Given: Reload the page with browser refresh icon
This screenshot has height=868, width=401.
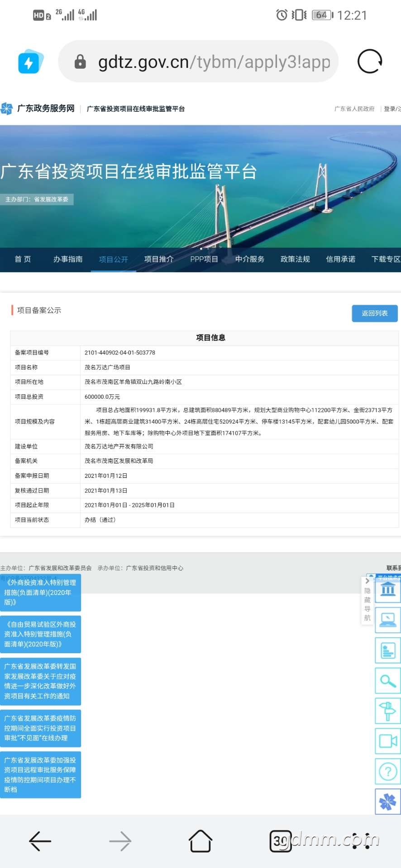Looking at the screenshot, I should point(370,61).
